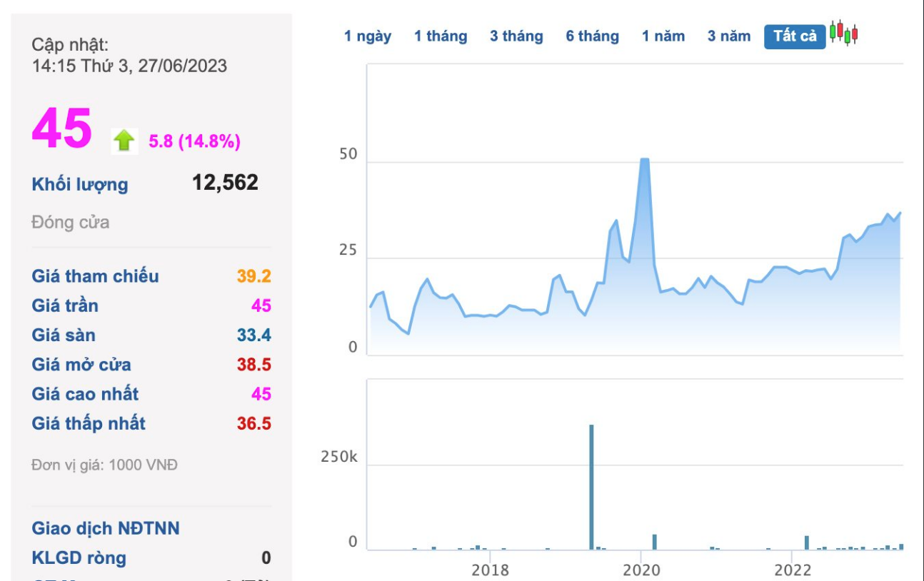Viewport: 924px width, 581px height.
Task: Select the '1 tháng' time range
Action: 441,36
